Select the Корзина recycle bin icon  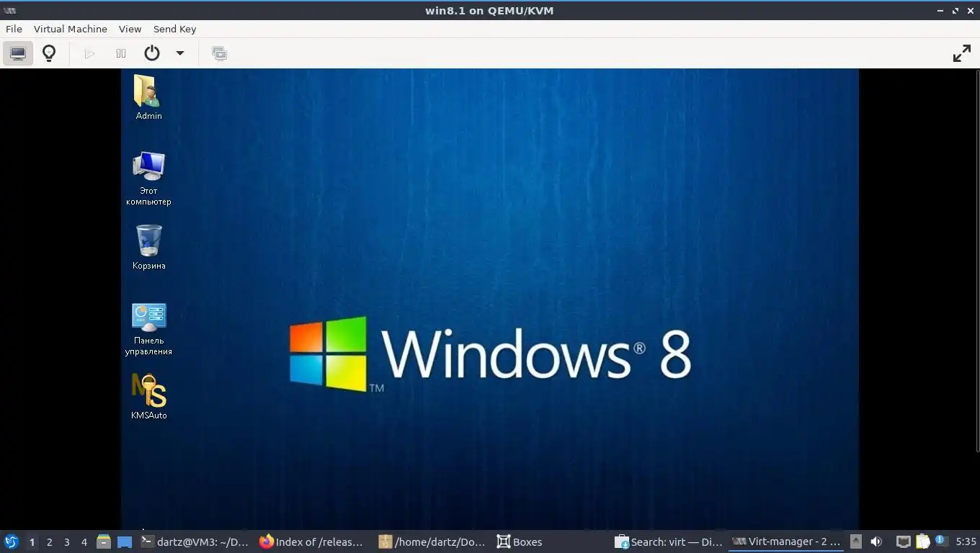coord(148,247)
